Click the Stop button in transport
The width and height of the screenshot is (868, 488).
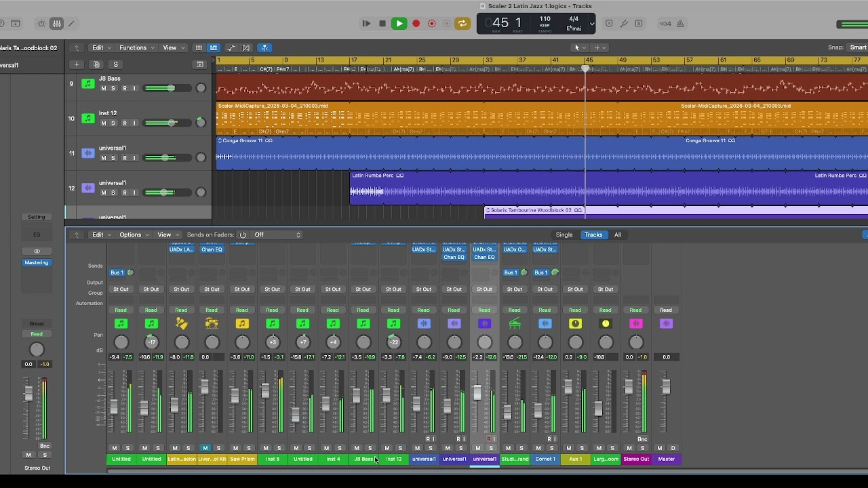[x=382, y=24]
